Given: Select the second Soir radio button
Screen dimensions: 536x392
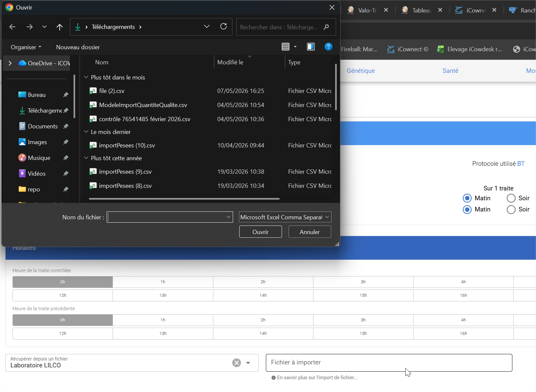Looking at the screenshot, I should pos(511,209).
